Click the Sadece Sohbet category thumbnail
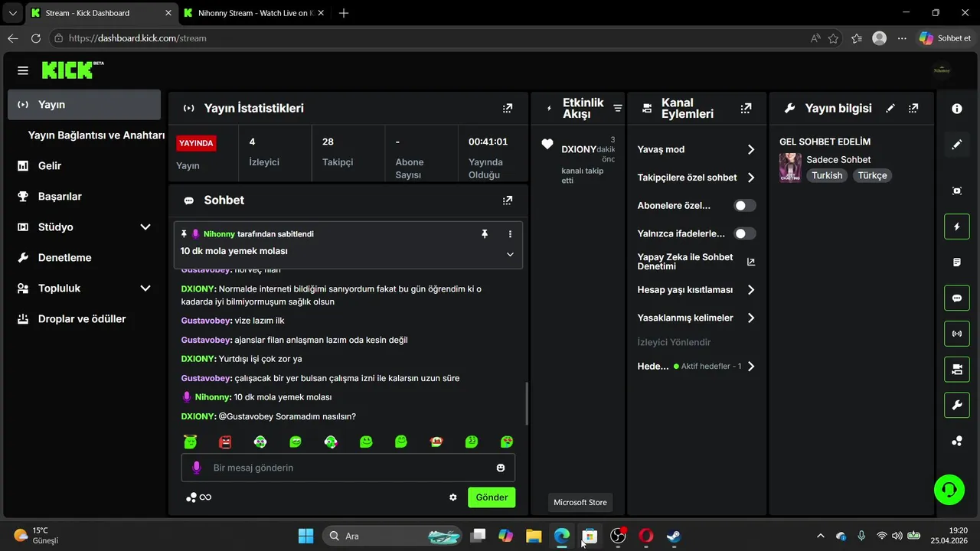 click(790, 168)
